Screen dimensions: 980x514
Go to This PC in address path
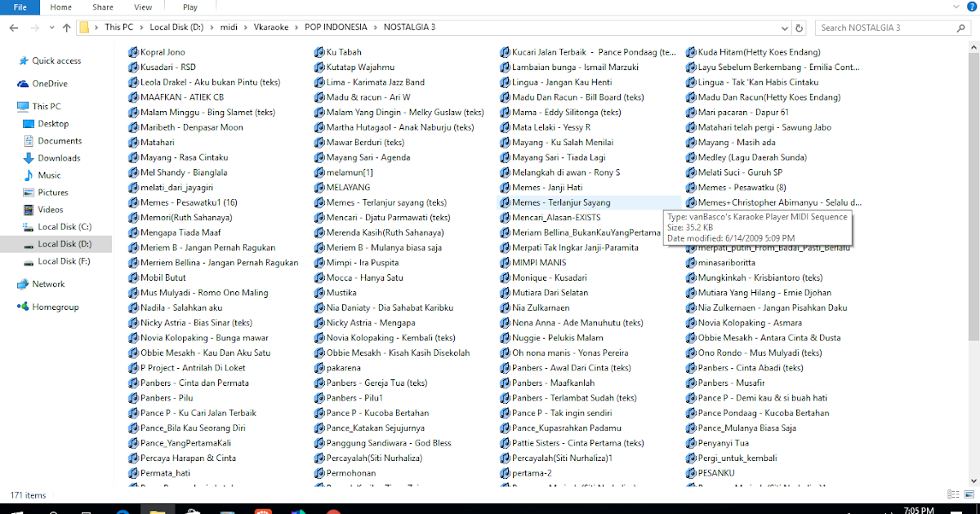point(118,27)
